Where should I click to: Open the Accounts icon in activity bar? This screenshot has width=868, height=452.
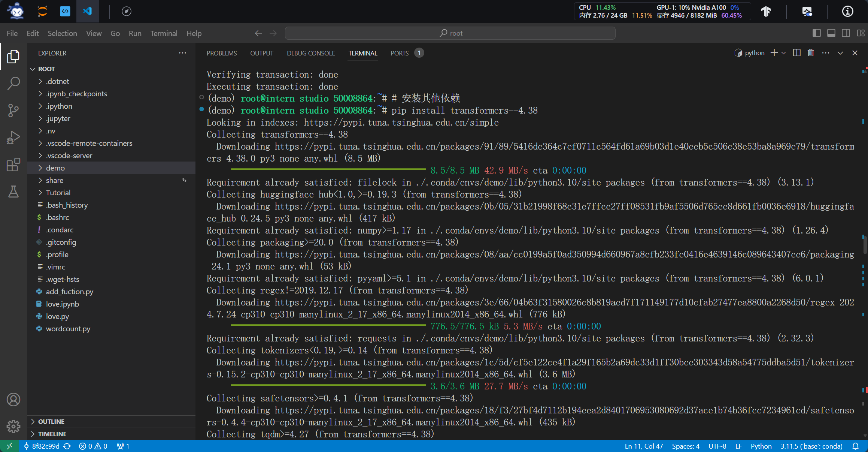(x=13, y=400)
